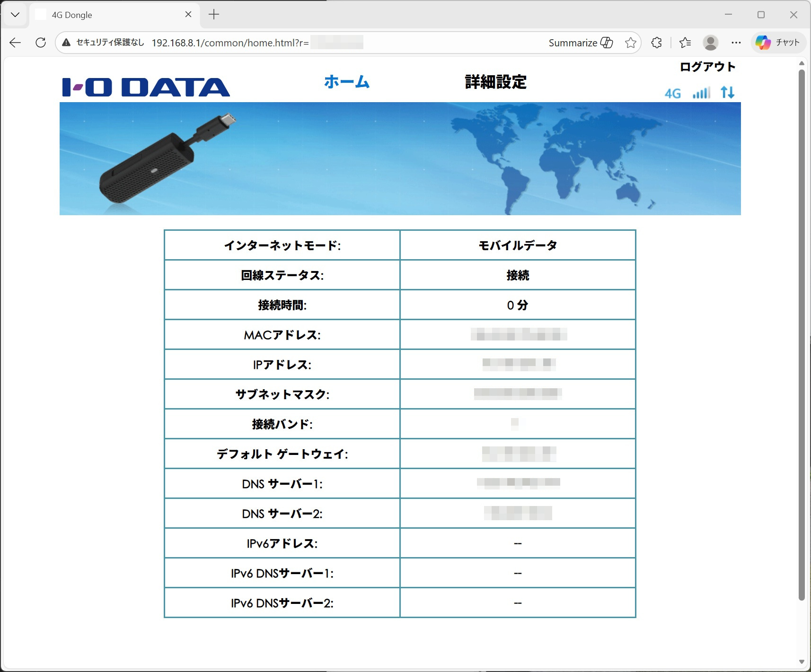Image resolution: width=811 pixels, height=672 pixels.
Task: Open the 詳細設定 menu
Action: 495,82
